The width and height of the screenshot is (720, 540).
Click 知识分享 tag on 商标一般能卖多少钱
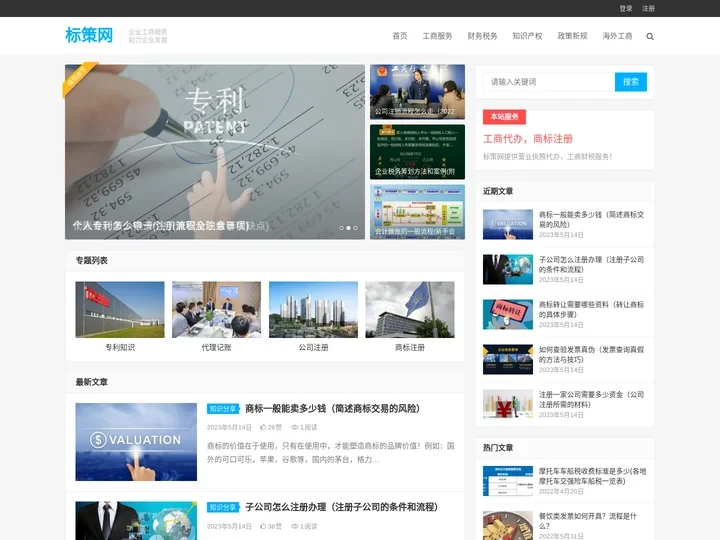tap(223, 409)
